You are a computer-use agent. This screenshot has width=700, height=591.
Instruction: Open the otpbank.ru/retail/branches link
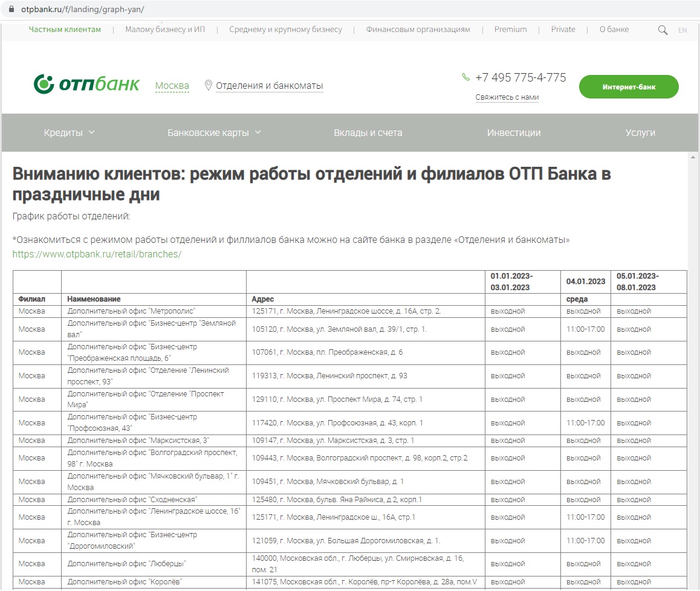point(97,254)
